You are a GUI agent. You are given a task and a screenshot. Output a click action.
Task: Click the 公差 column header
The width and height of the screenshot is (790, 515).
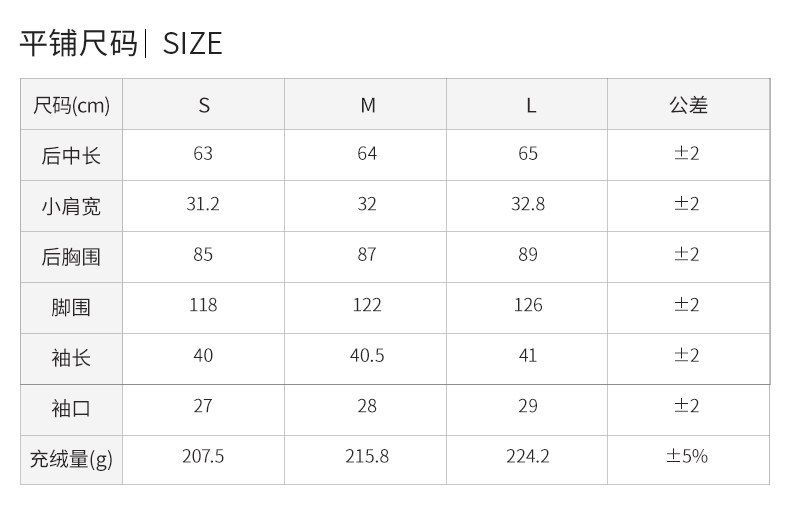tap(689, 105)
